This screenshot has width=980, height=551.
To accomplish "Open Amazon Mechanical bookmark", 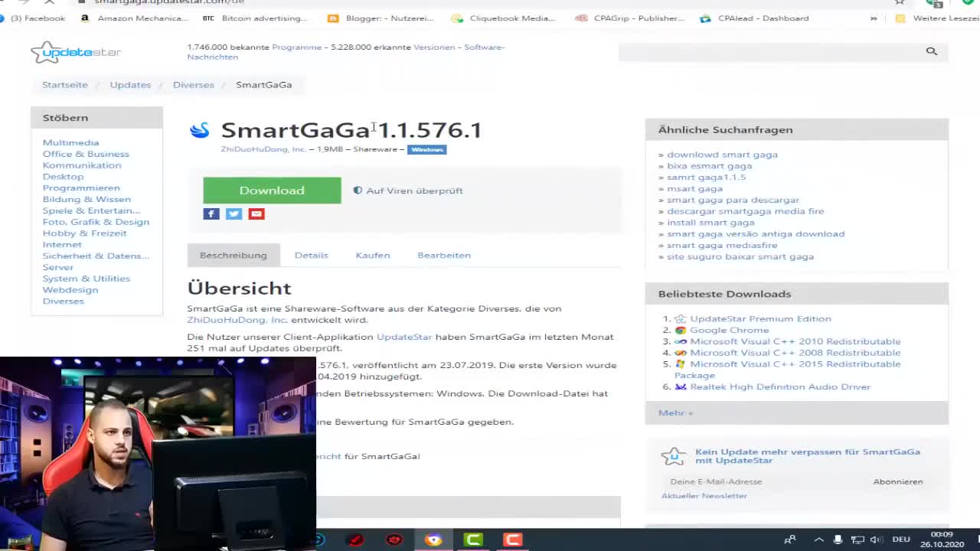I will click(x=134, y=18).
